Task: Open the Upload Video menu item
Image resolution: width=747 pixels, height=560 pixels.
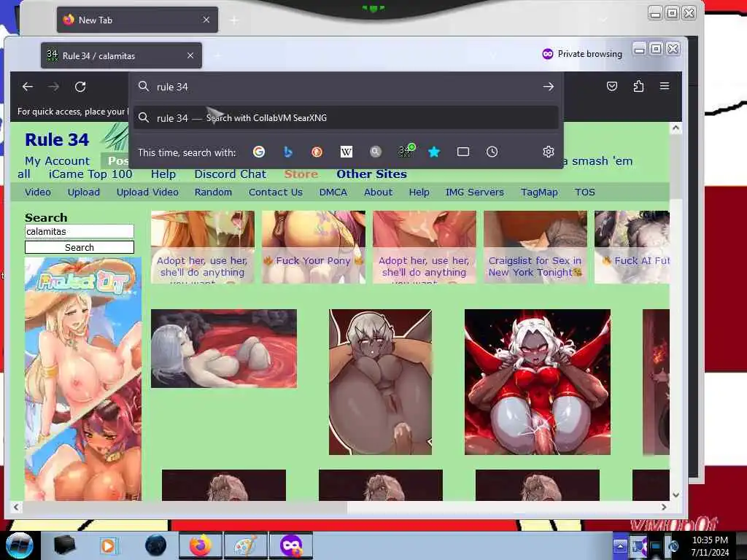Action: (x=147, y=192)
